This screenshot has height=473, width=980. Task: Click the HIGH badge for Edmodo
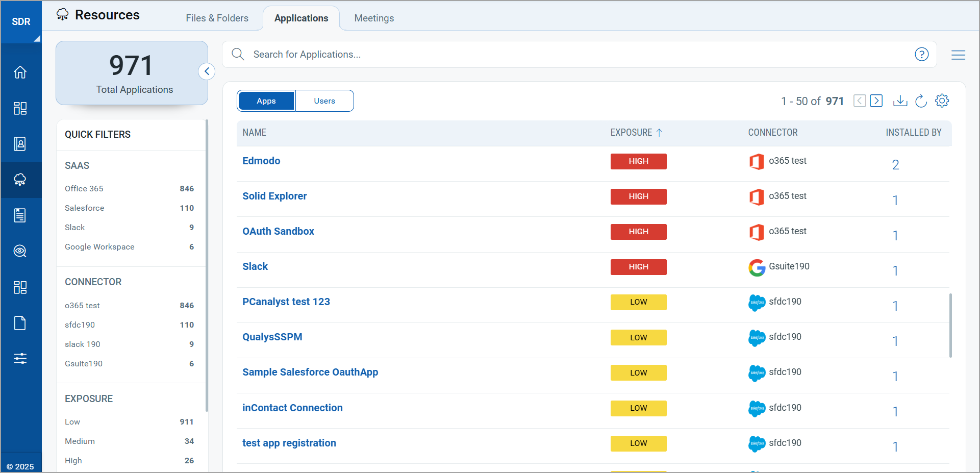click(x=638, y=161)
